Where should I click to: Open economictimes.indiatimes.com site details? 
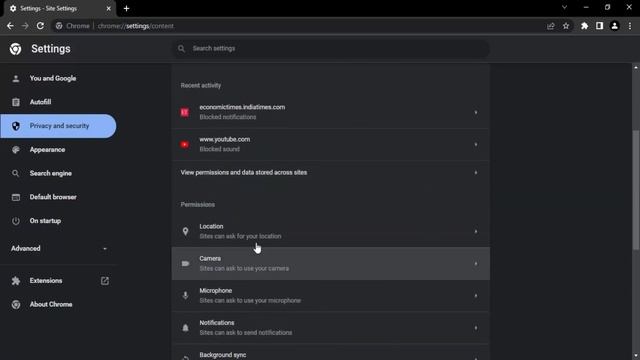[331, 112]
